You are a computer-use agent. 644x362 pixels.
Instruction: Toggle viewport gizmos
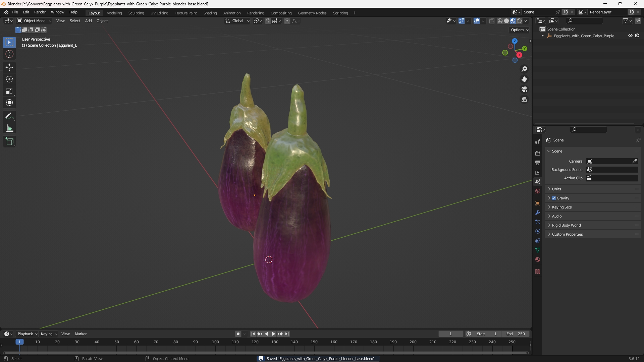point(462,21)
